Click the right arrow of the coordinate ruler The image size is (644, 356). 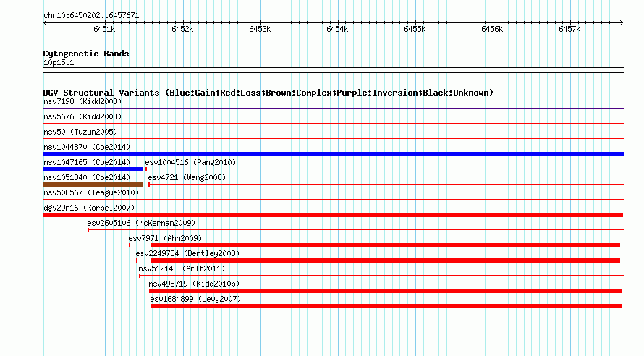coord(621,22)
